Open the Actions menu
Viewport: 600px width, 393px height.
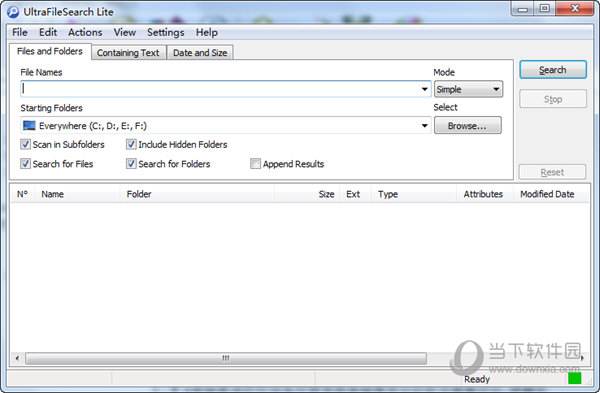coord(85,33)
